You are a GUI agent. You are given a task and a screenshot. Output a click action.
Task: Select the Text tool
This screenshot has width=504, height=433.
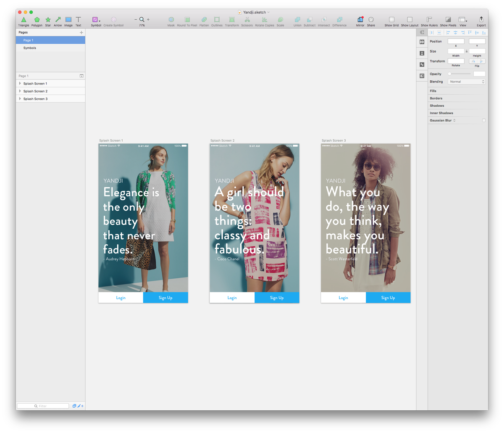click(78, 19)
